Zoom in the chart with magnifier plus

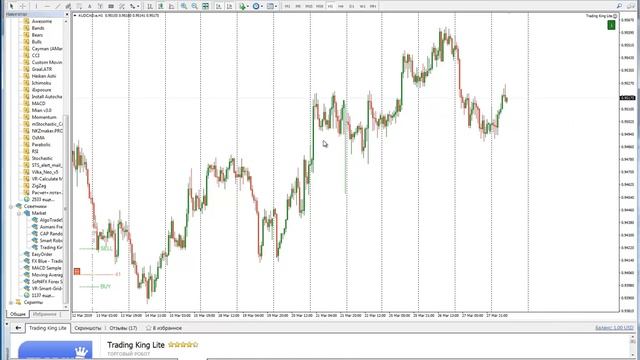(184, 6)
